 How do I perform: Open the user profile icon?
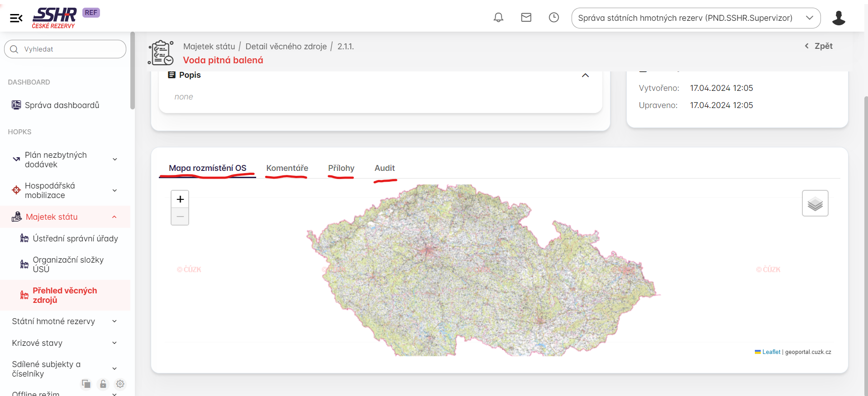pos(838,18)
